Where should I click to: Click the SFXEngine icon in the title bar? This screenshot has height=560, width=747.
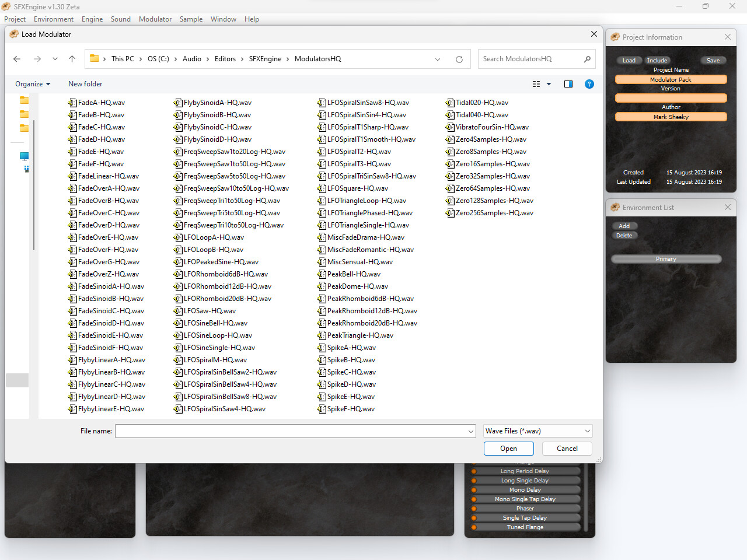click(x=6, y=6)
